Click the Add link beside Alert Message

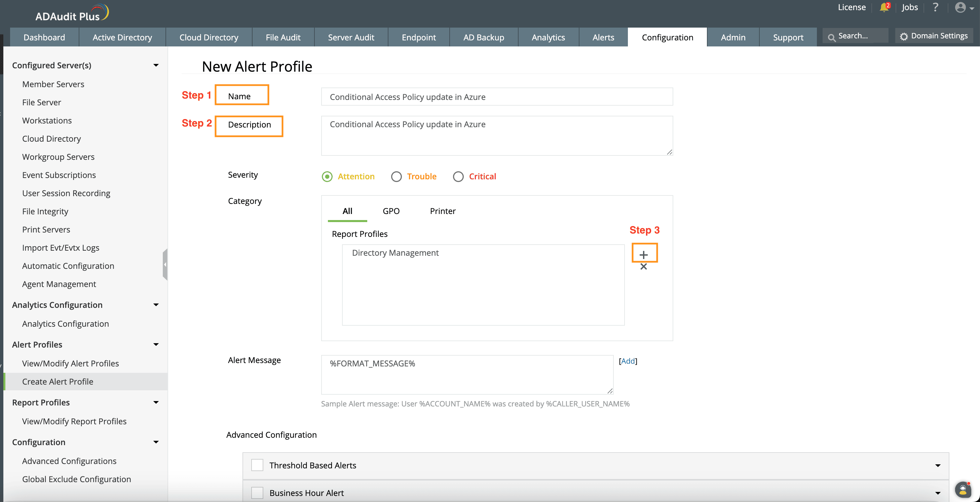(x=628, y=361)
